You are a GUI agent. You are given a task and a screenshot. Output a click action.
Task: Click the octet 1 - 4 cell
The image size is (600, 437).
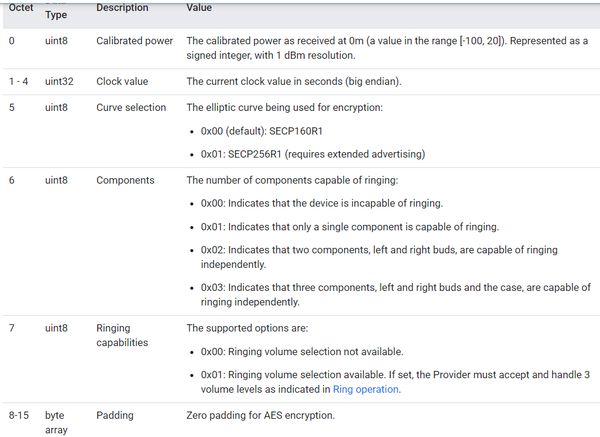point(18,81)
